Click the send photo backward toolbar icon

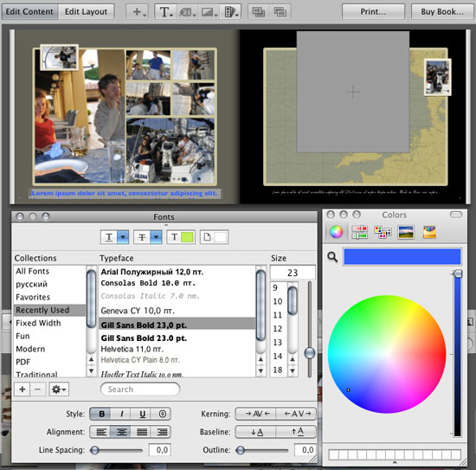tap(259, 12)
